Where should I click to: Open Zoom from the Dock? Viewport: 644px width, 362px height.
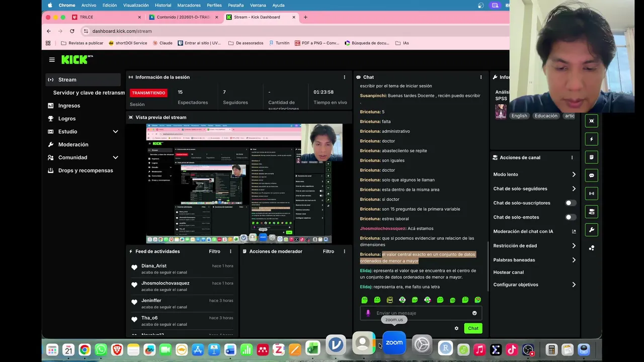tap(394, 343)
